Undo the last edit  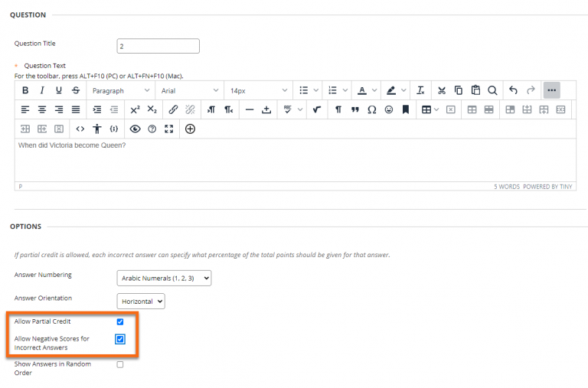pos(514,90)
